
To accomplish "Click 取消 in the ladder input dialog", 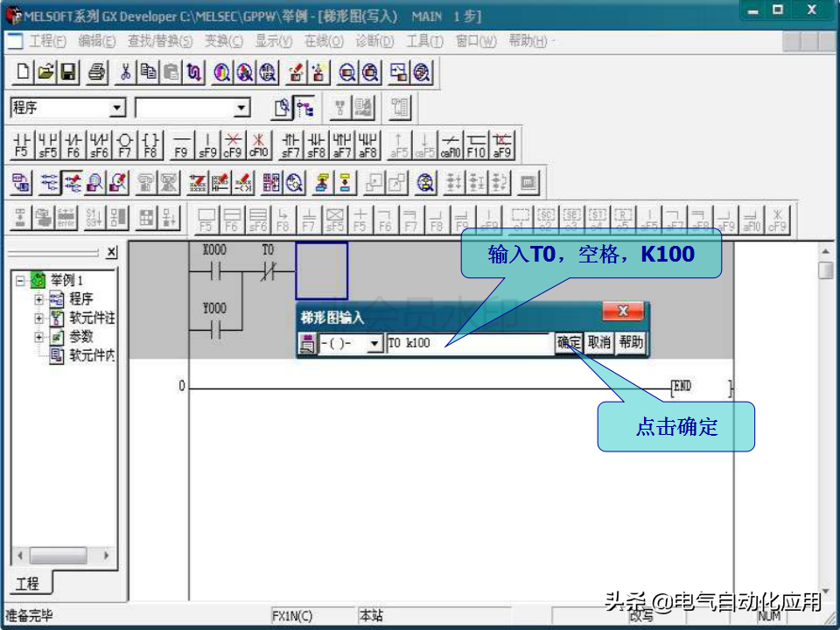I will (598, 343).
